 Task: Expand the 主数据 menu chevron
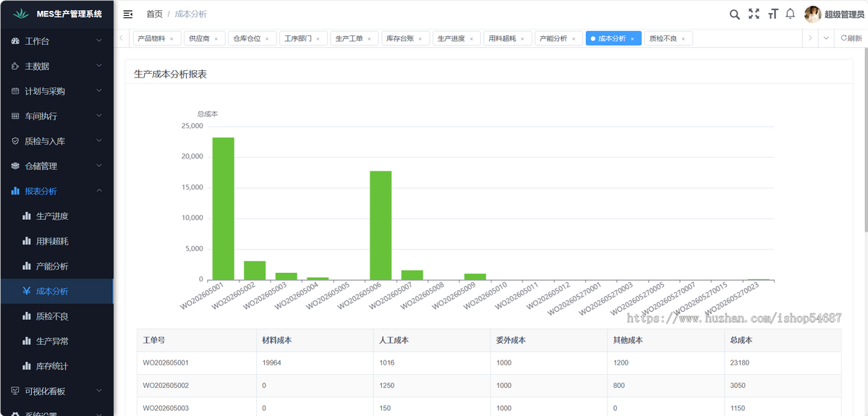[x=99, y=66]
